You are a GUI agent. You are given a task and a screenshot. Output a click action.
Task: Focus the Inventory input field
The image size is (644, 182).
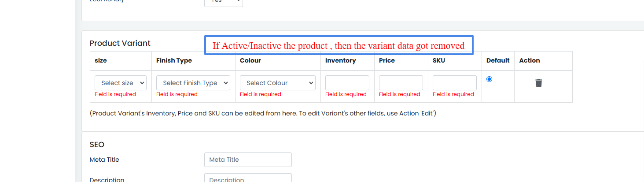[347, 83]
